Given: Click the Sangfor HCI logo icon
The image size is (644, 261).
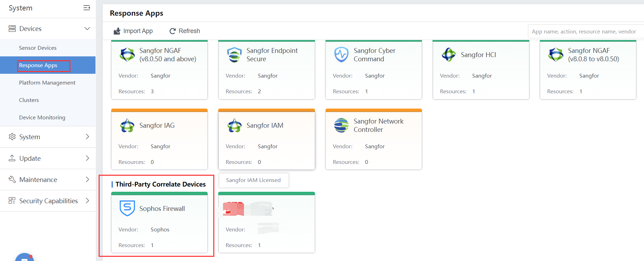Looking at the screenshot, I should (449, 55).
